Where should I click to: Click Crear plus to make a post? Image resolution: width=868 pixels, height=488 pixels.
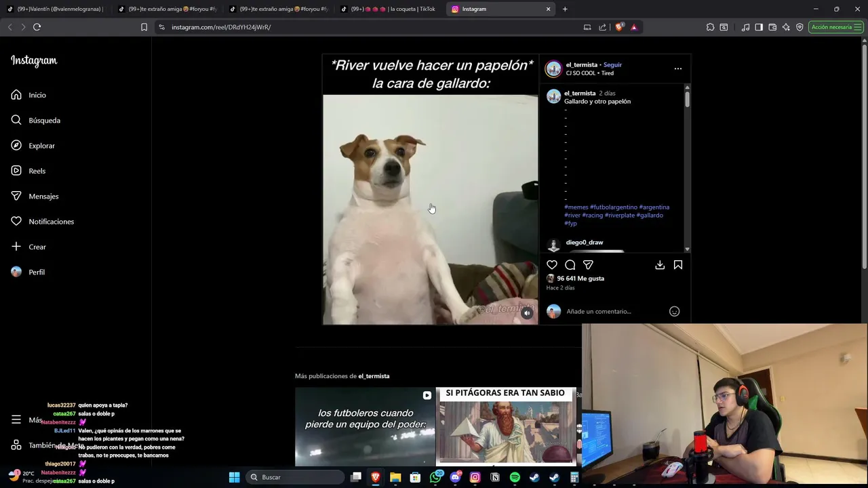(28, 247)
